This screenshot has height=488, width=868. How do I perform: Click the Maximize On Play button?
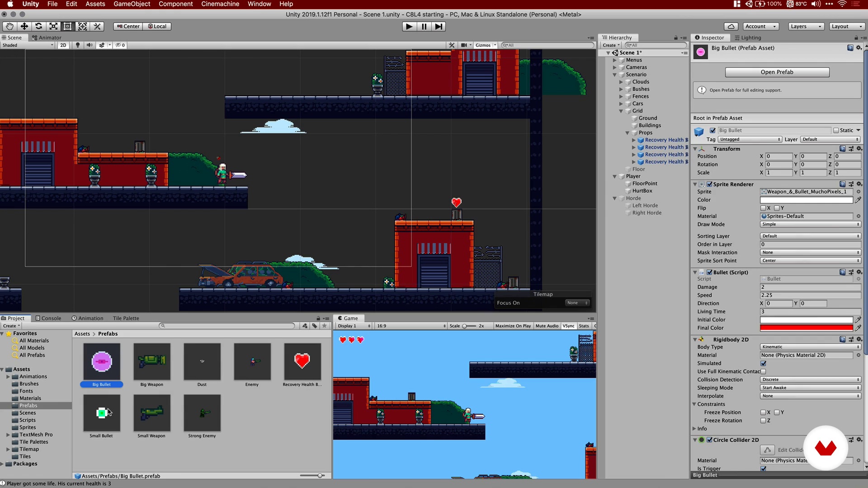pos(513,326)
